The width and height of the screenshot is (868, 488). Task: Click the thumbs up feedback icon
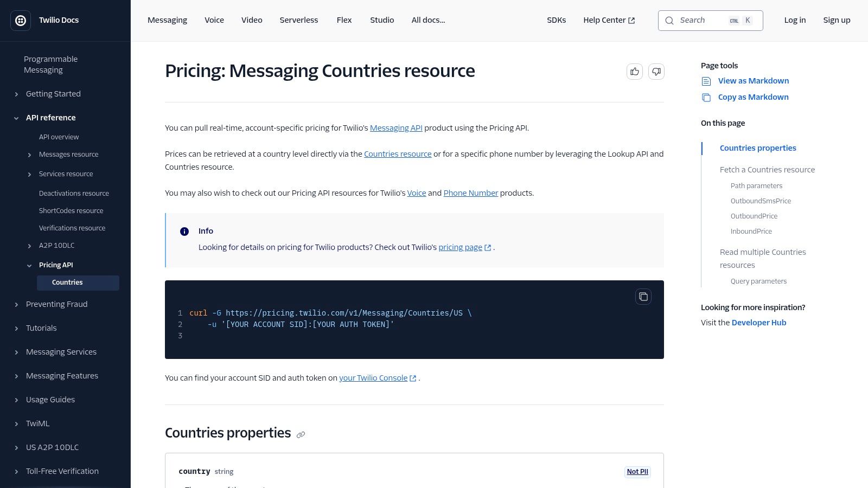pyautogui.click(x=635, y=72)
